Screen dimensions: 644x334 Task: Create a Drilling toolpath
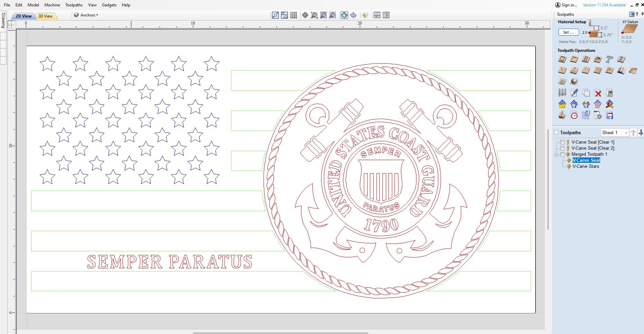pyautogui.click(x=586, y=59)
